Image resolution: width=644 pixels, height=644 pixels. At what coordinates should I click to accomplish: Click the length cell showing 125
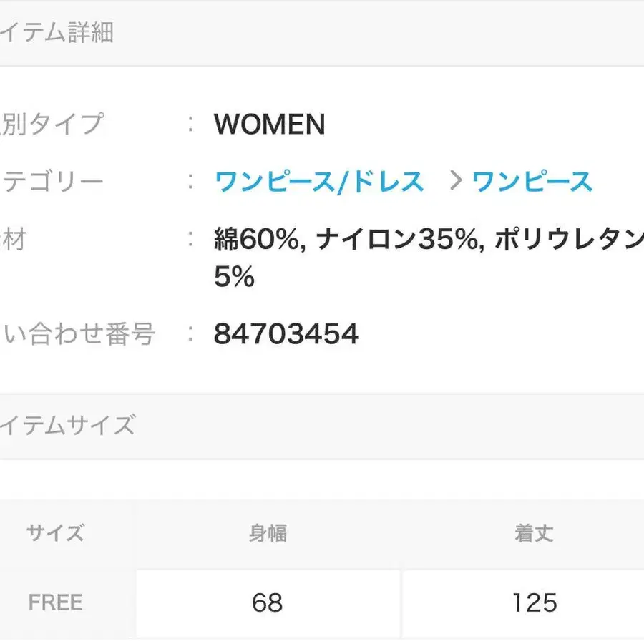coord(524,603)
